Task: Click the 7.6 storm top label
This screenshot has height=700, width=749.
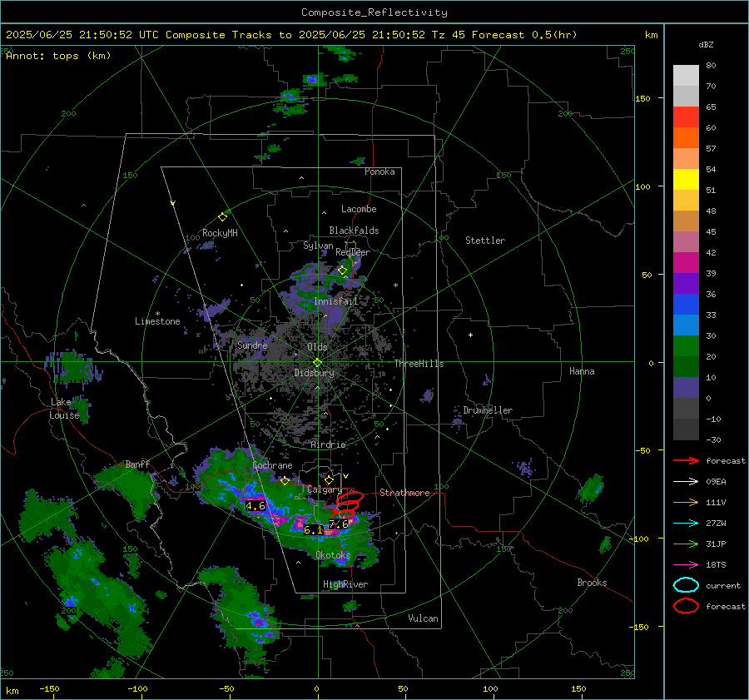Action: (x=339, y=524)
